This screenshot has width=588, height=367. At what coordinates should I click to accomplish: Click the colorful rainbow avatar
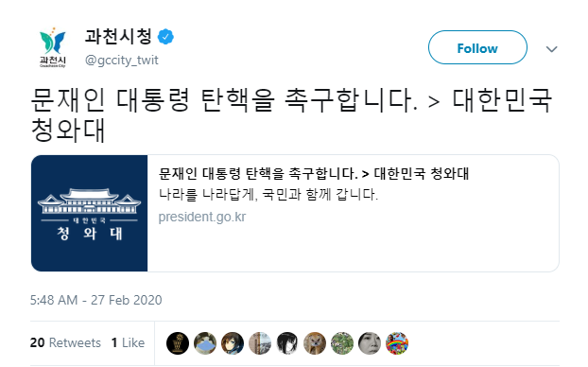397,343
